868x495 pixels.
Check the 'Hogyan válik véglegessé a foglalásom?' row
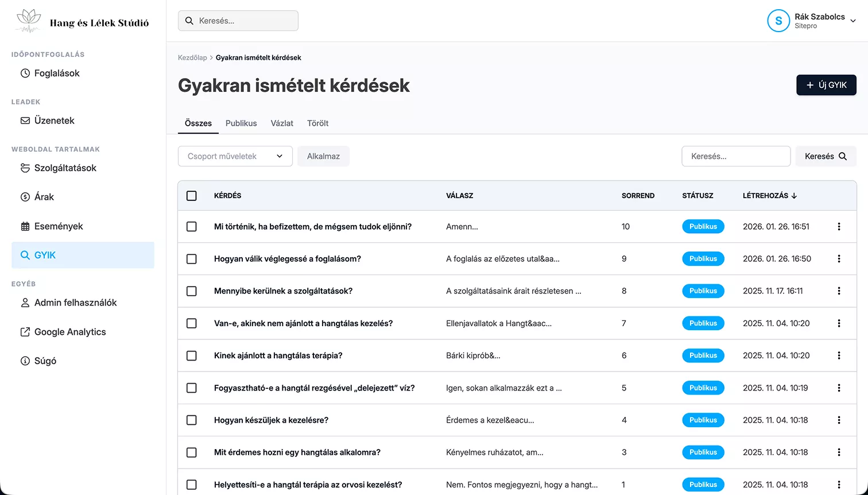[192, 259]
